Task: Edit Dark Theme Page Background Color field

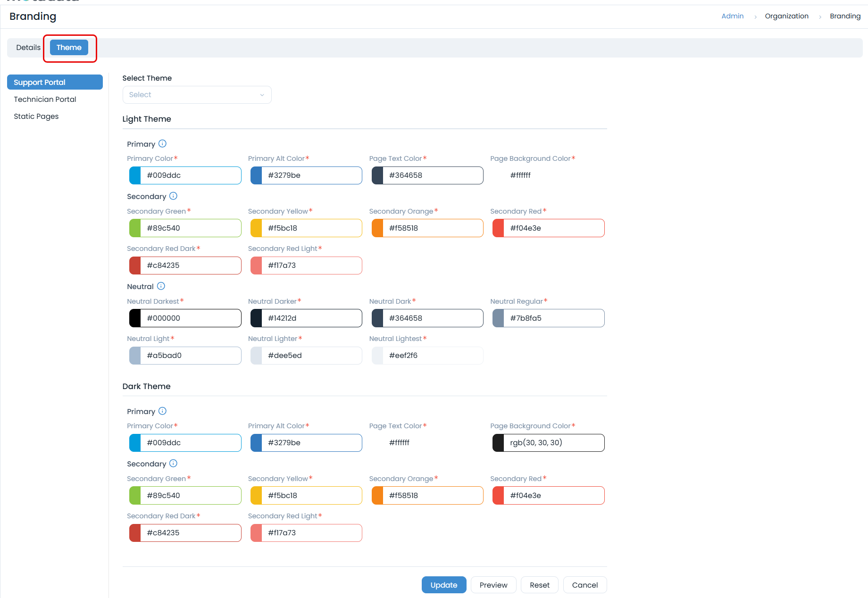Action: click(x=553, y=443)
